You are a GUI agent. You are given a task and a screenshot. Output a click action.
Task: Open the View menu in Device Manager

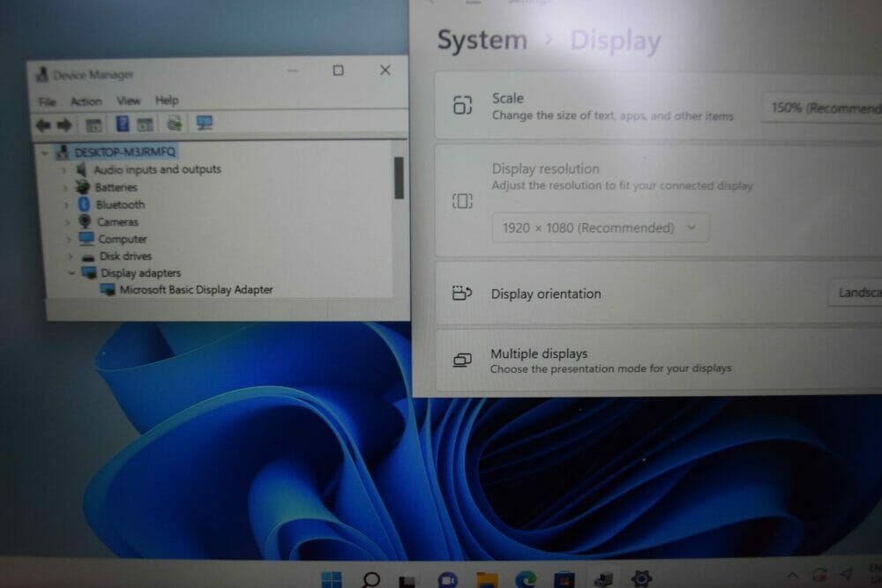[128, 100]
